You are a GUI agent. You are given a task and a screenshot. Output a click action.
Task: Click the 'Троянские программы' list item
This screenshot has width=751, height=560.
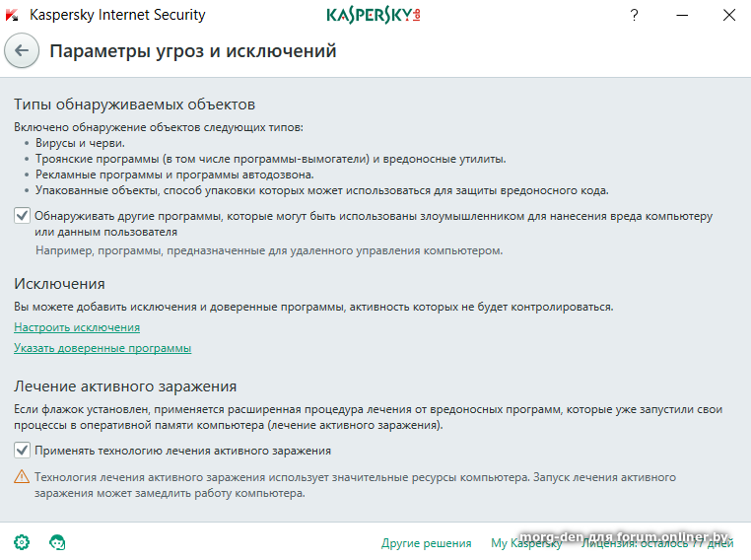click(x=271, y=159)
